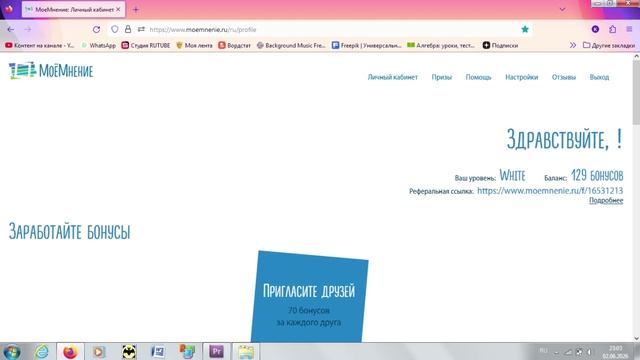
Task: Switch to Firefox in the taskbar
Action: click(70, 351)
